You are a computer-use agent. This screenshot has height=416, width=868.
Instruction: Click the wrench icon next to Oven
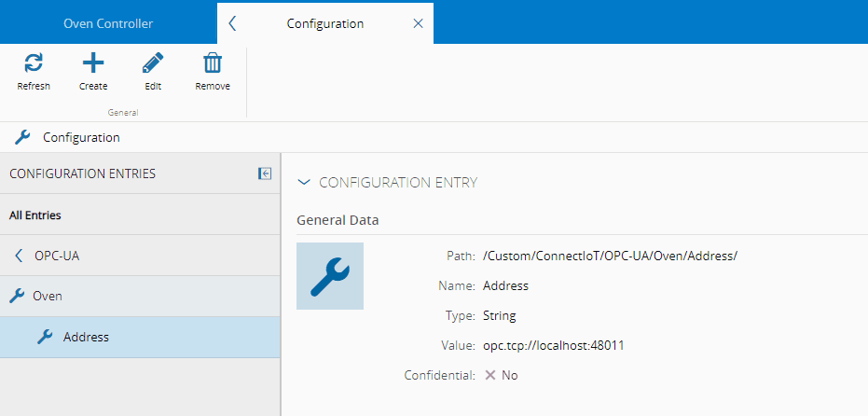pos(17,296)
